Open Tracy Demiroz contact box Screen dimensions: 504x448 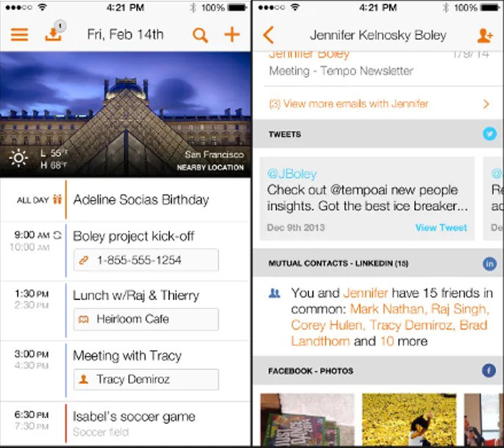point(146,380)
